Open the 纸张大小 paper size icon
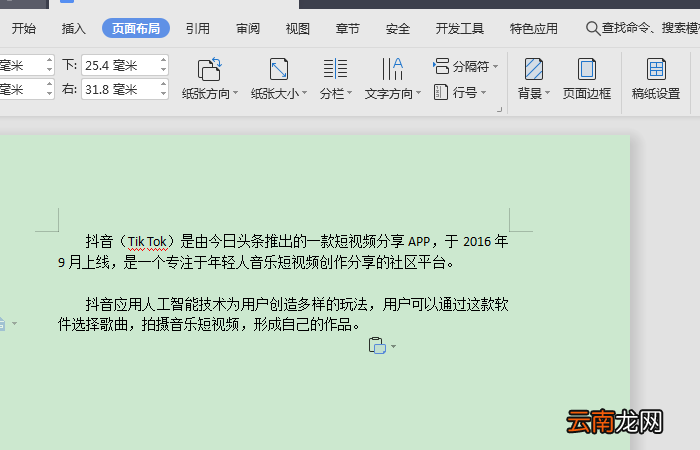This screenshot has height=450, width=700. point(279,69)
